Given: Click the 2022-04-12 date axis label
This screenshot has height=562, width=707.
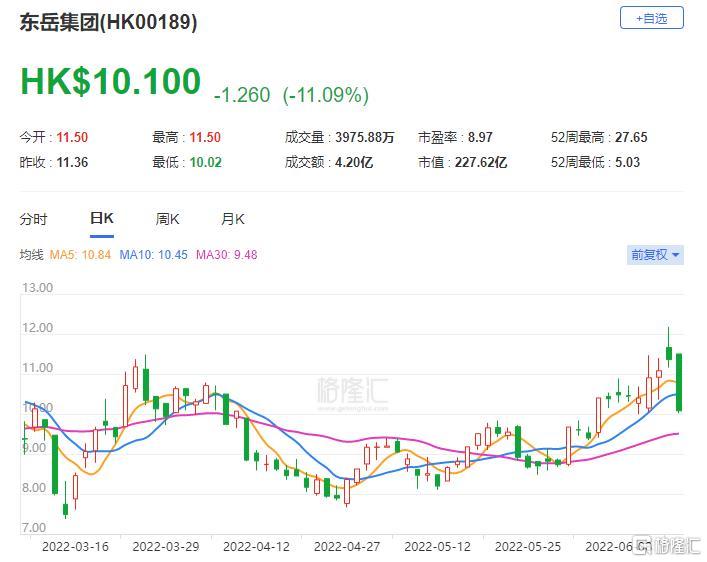Looking at the screenshot, I should (x=257, y=547).
